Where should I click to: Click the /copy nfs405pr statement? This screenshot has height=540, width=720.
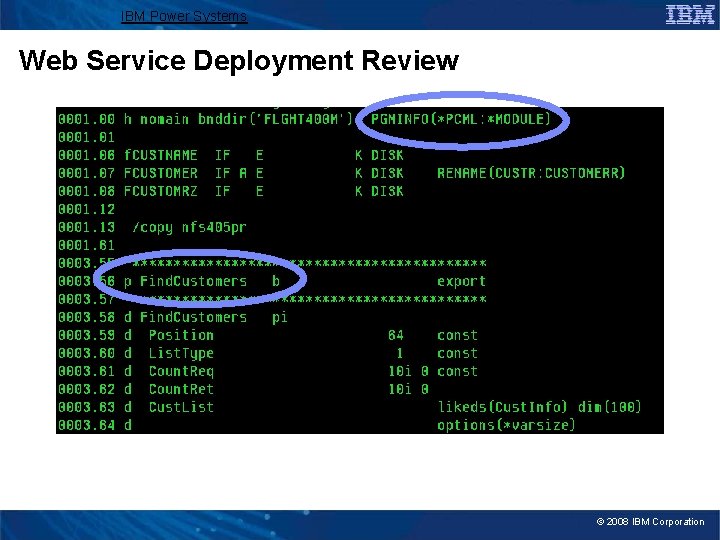click(189, 227)
